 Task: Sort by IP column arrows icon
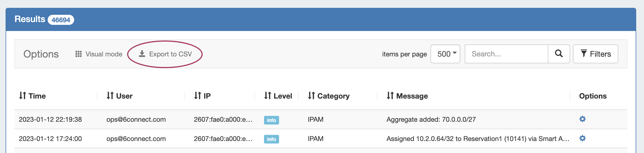pos(198,95)
